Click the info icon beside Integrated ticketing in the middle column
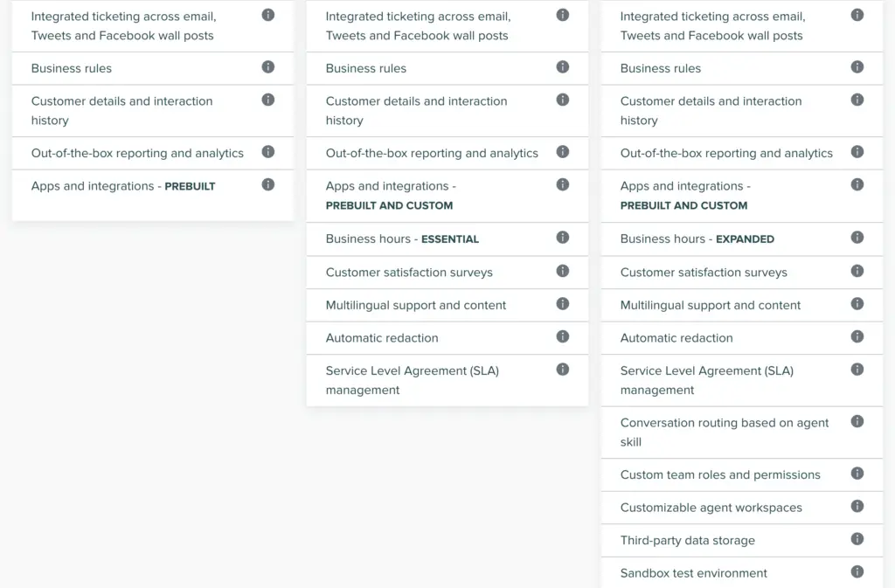Image resolution: width=895 pixels, height=588 pixels. 563,15
